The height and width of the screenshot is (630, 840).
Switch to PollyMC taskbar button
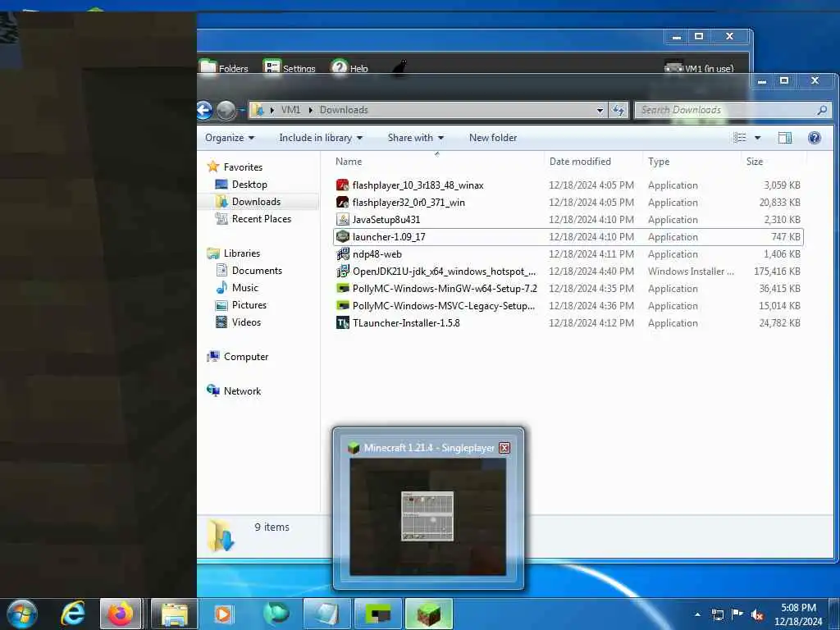(378, 614)
